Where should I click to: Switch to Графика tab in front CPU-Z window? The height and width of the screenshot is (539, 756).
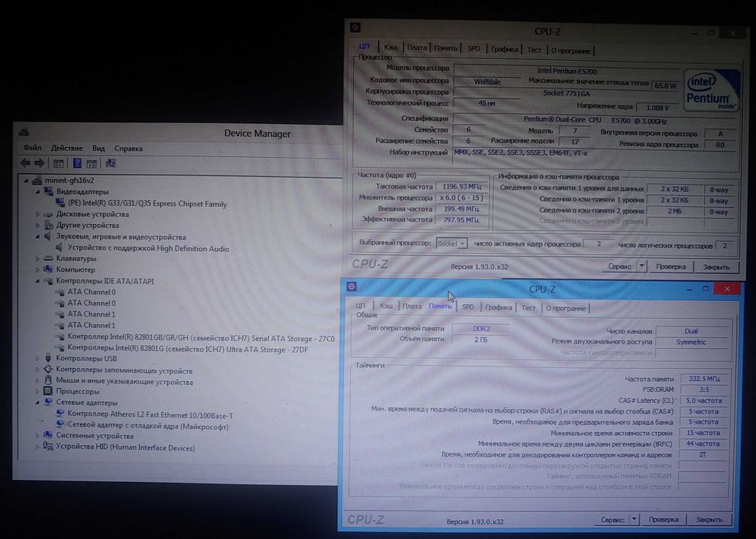point(499,307)
